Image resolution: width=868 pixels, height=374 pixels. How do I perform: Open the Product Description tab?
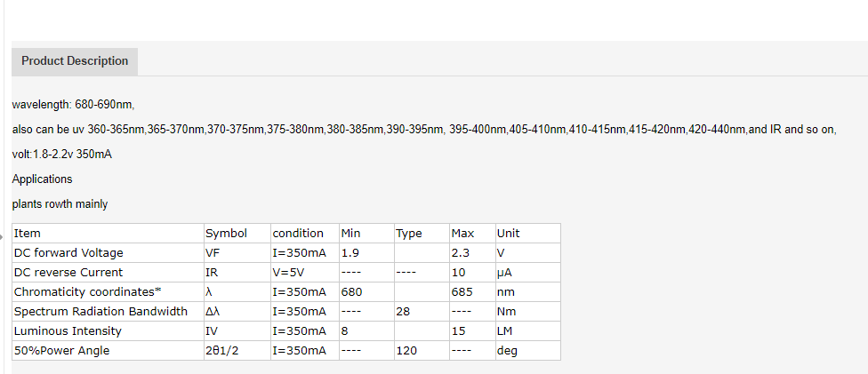[75, 61]
